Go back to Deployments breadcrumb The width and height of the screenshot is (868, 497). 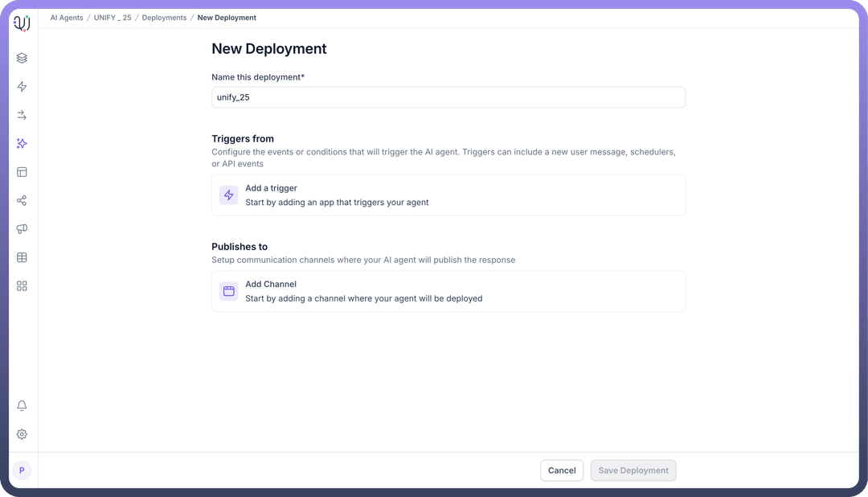pos(164,18)
